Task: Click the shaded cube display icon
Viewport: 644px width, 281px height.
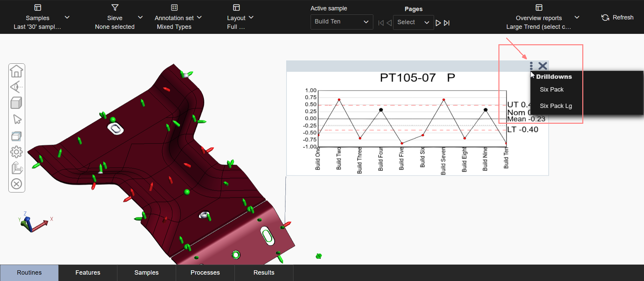Action: click(x=16, y=103)
